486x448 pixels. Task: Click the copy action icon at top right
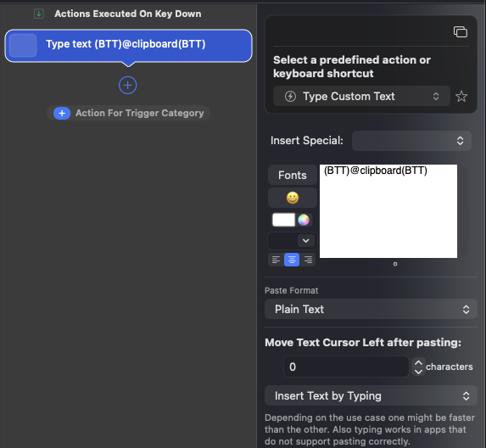(461, 31)
